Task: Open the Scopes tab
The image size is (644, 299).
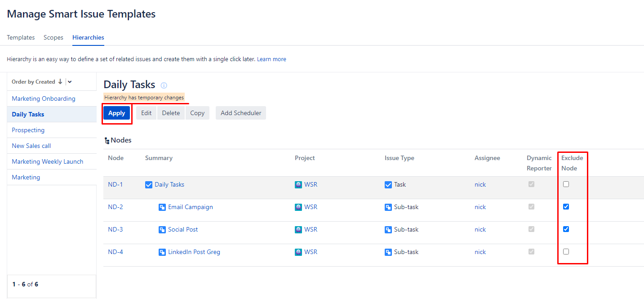Action: click(53, 38)
